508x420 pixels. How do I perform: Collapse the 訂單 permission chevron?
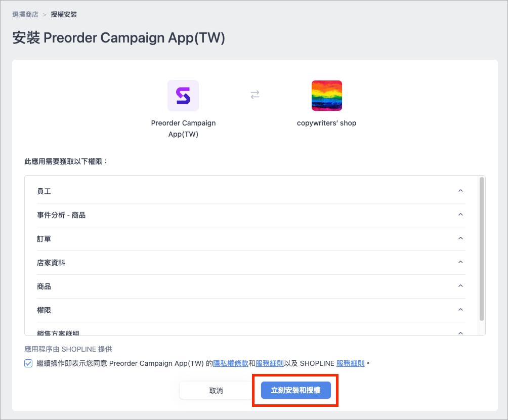tap(460, 238)
